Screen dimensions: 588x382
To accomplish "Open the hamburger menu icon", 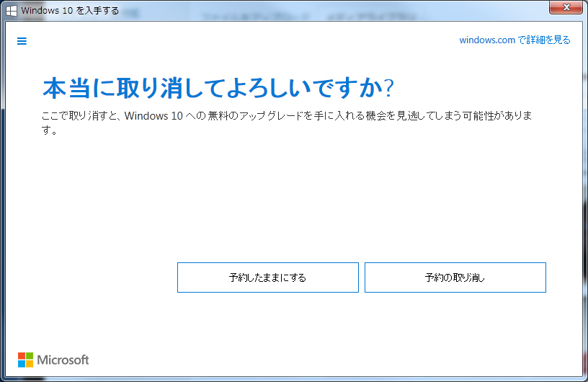I will point(22,41).
